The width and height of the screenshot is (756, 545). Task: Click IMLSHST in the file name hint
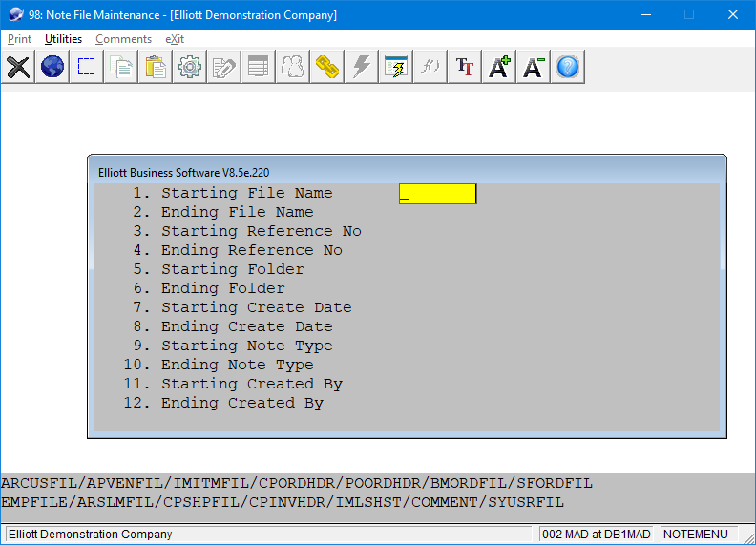[368, 503]
